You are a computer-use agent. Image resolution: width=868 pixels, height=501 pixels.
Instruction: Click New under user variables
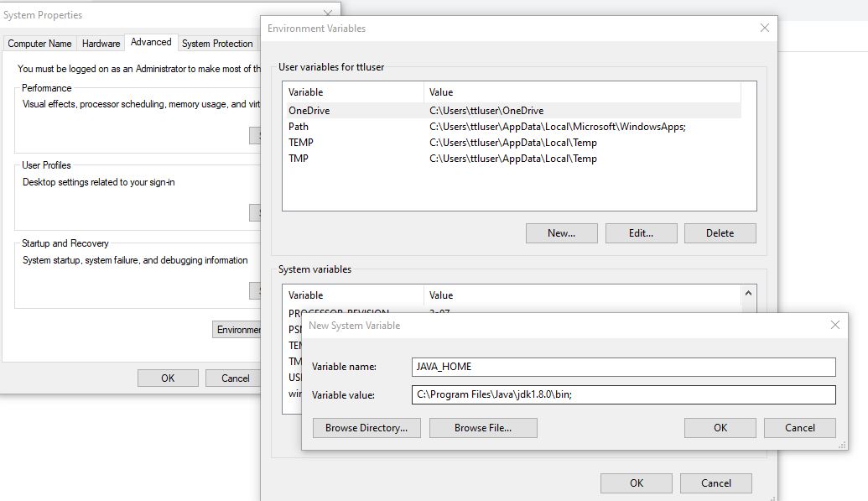coord(561,232)
